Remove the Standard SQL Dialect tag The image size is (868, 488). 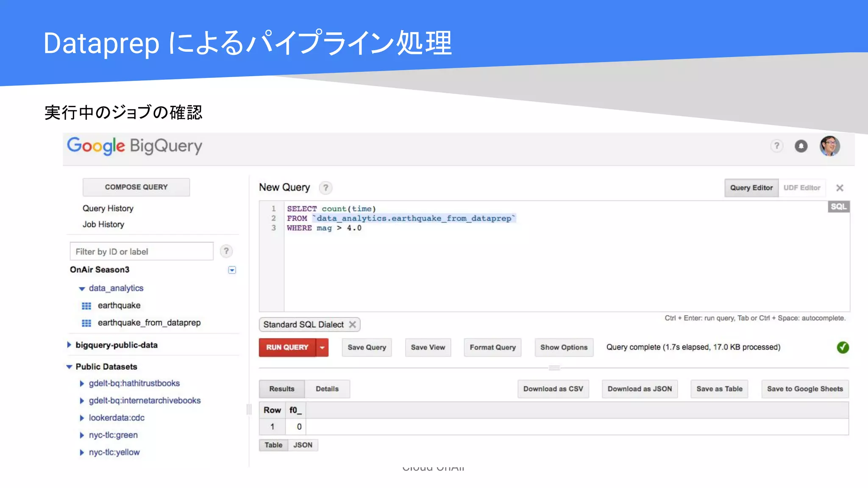point(352,324)
